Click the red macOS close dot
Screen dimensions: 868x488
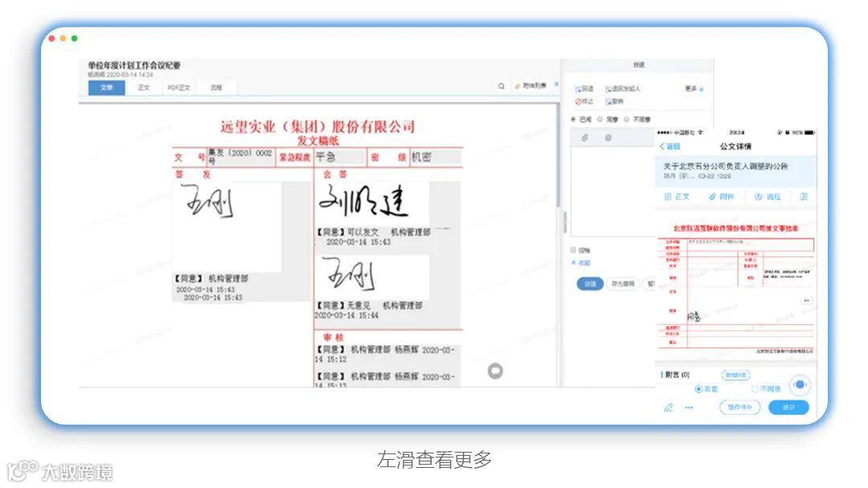point(51,39)
